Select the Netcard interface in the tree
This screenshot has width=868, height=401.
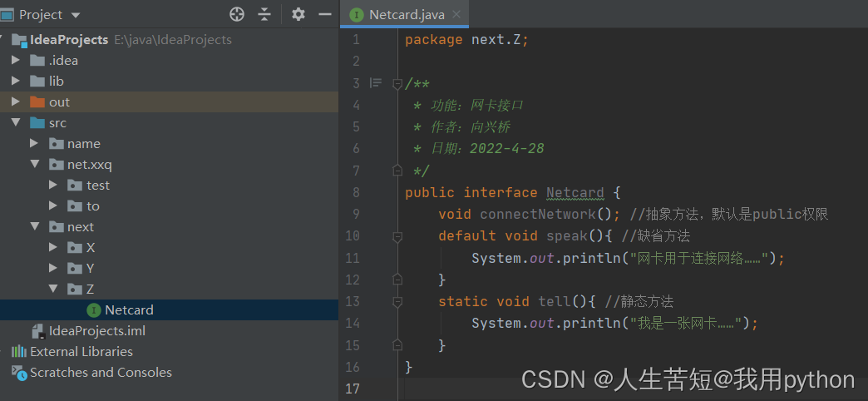point(169,310)
